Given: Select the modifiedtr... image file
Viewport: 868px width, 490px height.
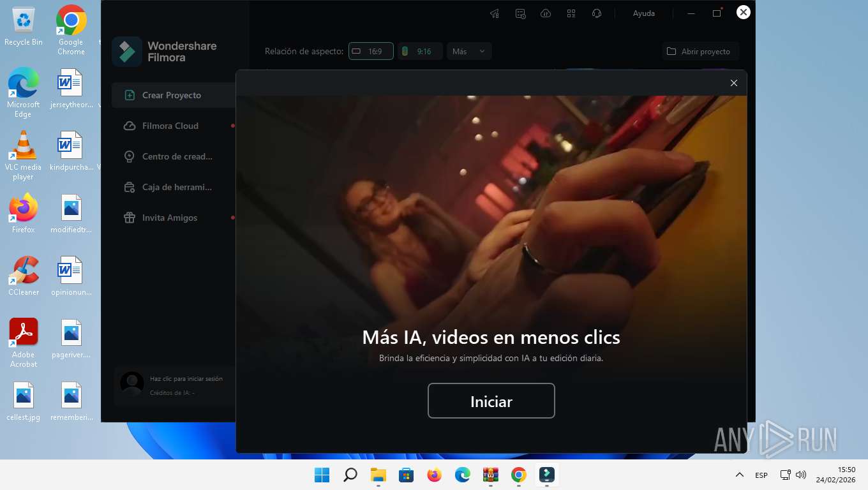Looking at the screenshot, I should [x=71, y=214].
